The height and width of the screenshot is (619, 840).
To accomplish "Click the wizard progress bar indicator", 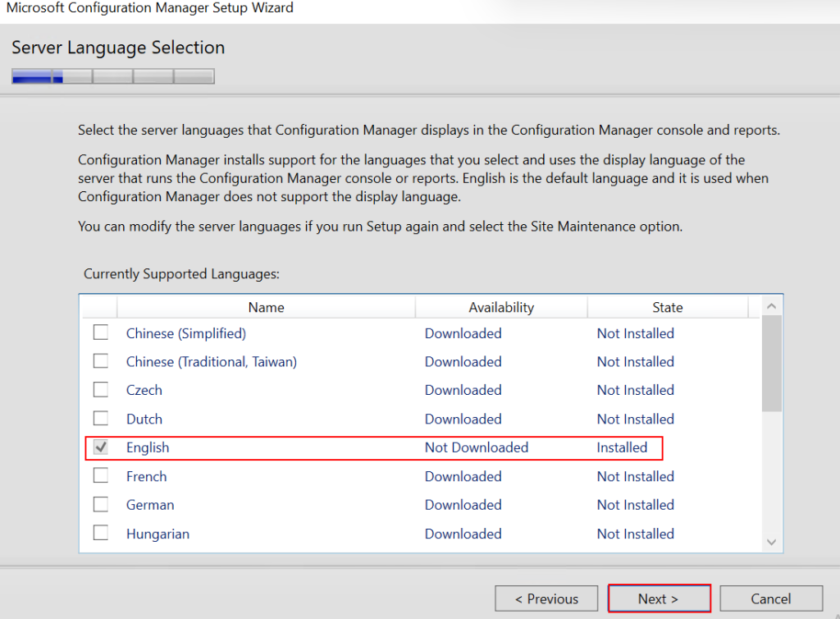I will (113, 76).
